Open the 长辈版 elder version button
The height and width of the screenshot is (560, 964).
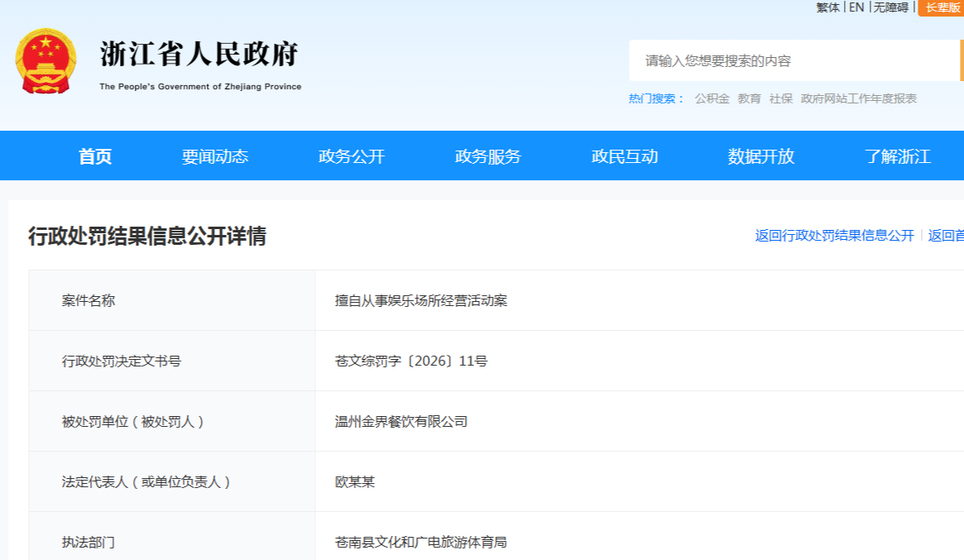point(942,7)
